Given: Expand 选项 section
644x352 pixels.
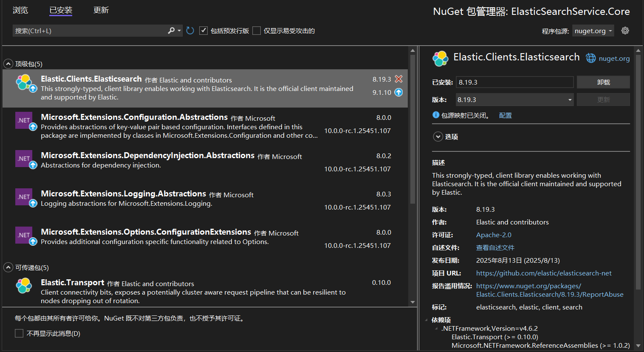Looking at the screenshot, I should coord(438,136).
